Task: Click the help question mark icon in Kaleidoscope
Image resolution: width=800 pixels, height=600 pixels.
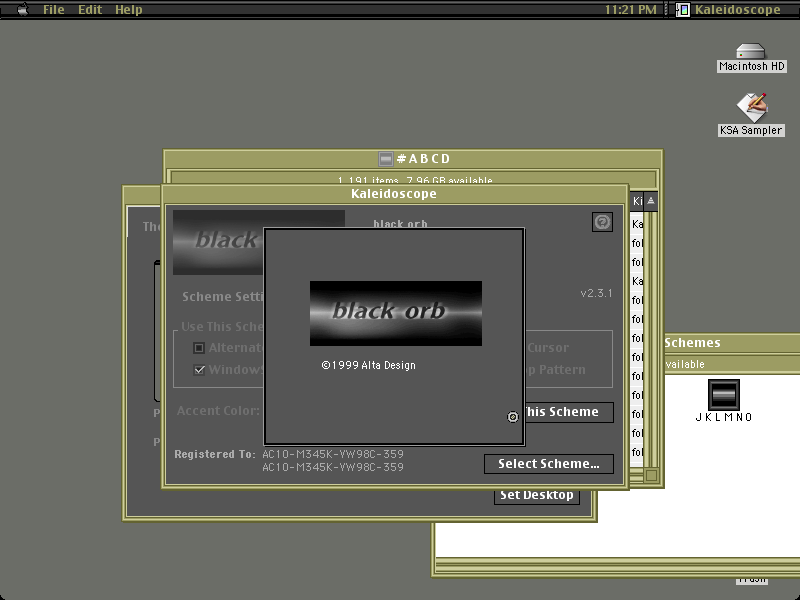Action: (602, 222)
